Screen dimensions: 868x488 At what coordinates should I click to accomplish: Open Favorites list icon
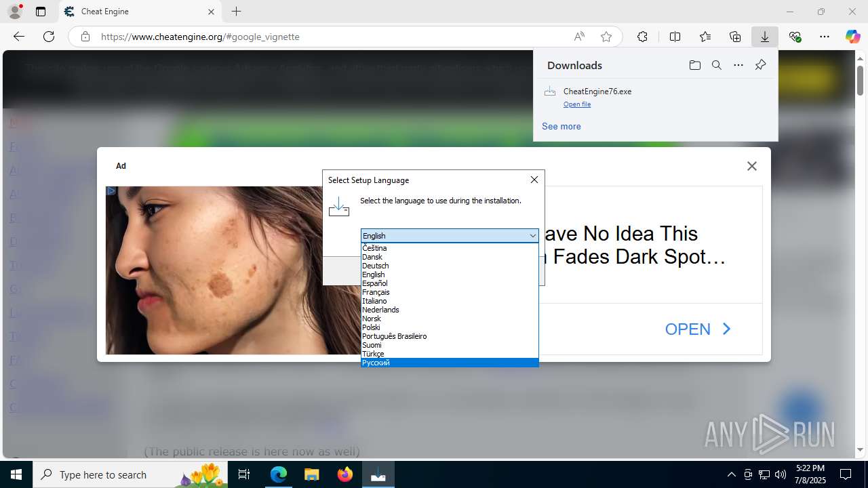pyautogui.click(x=705, y=37)
